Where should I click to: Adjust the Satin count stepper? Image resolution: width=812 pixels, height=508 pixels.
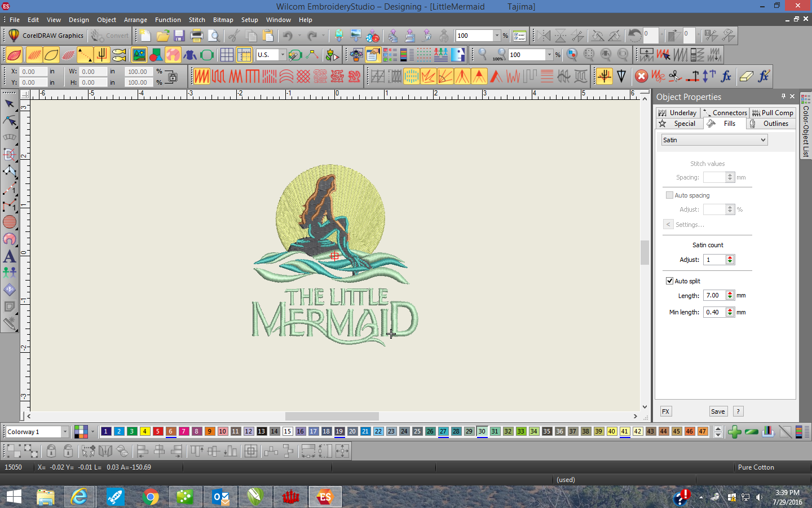(730, 260)
